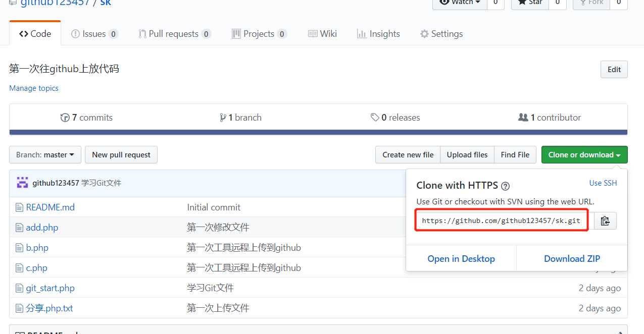Image resolution: width=644 pixels, height=334 pixels.
Task: Open the repository Settings tab
Action: [441, 34]
